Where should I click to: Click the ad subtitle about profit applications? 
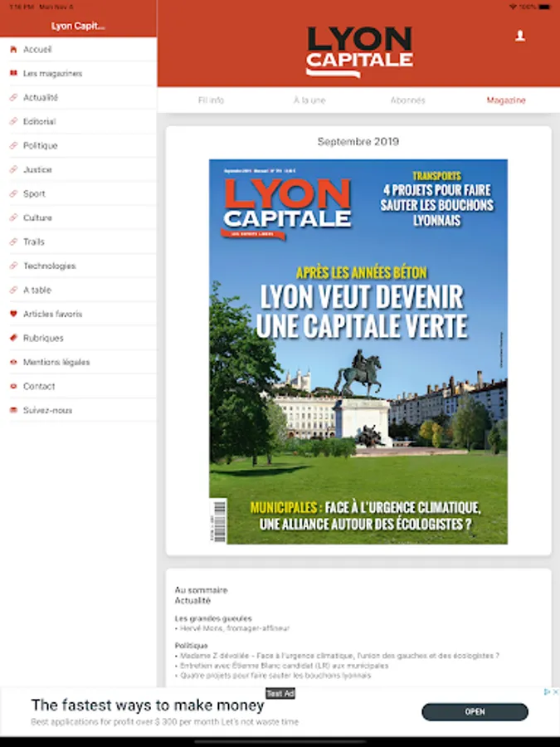coord(165,722)
